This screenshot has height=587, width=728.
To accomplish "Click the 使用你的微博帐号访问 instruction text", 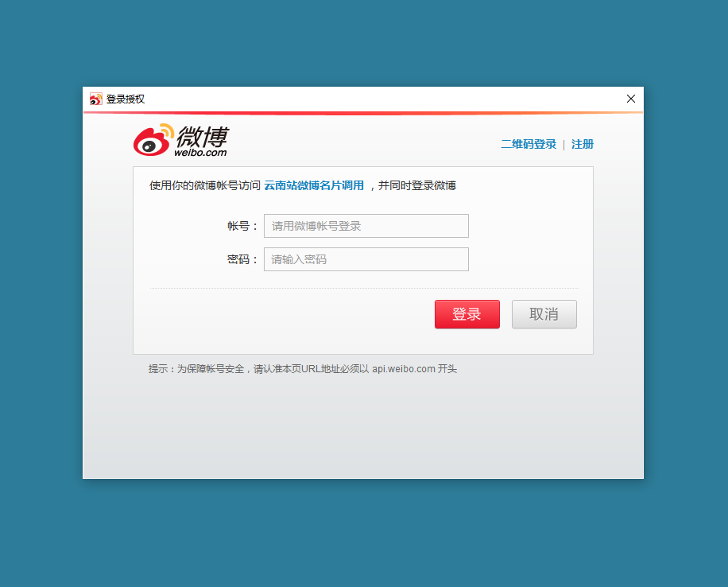I will (205, 185).
